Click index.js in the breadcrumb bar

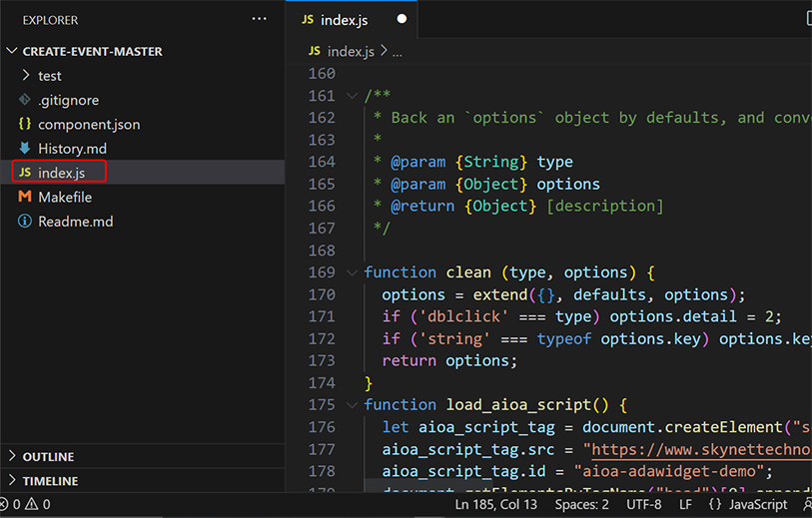click(351, 51)
